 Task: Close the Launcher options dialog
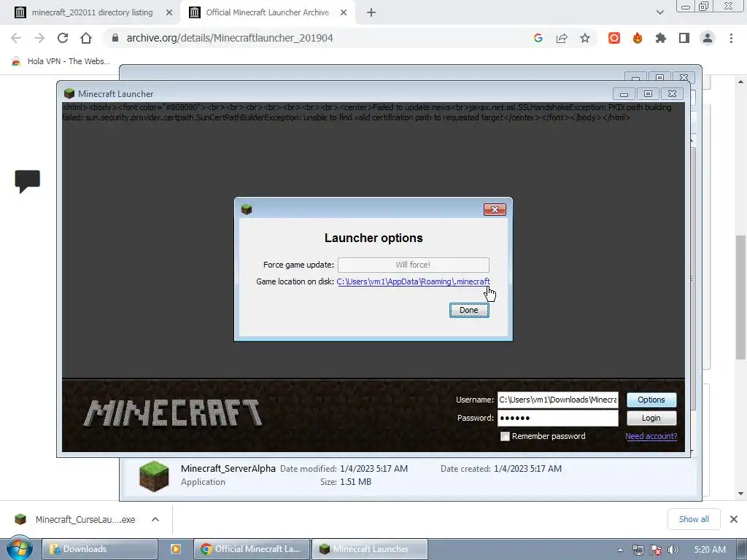tap(495, 209)
